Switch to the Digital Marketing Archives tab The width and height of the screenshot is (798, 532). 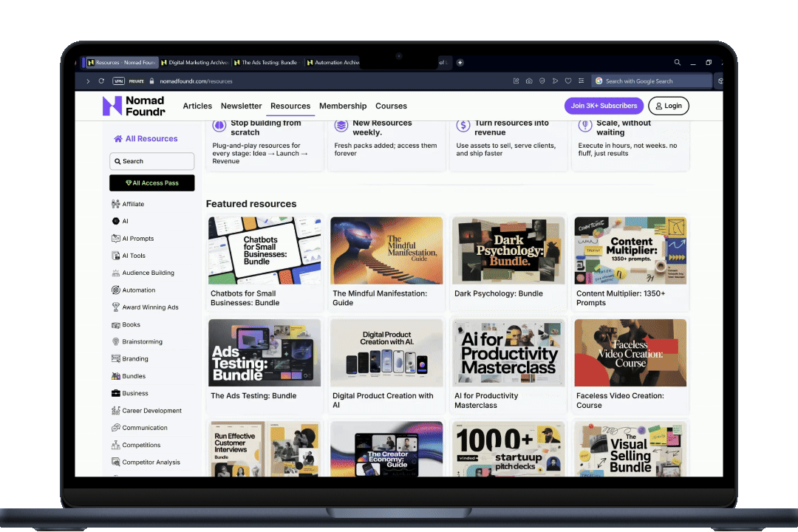click(196, 63)
